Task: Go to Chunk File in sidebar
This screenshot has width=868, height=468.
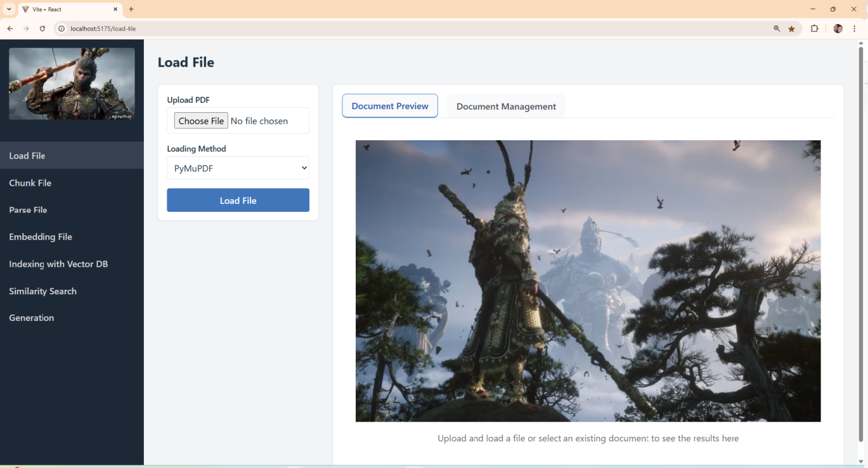Action: click(x=30, y=183)
